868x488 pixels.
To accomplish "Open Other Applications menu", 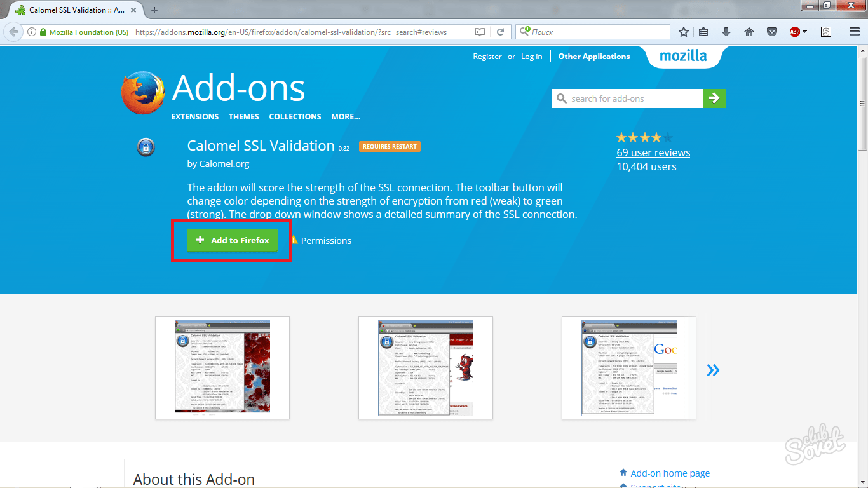I will pos(594,57).
